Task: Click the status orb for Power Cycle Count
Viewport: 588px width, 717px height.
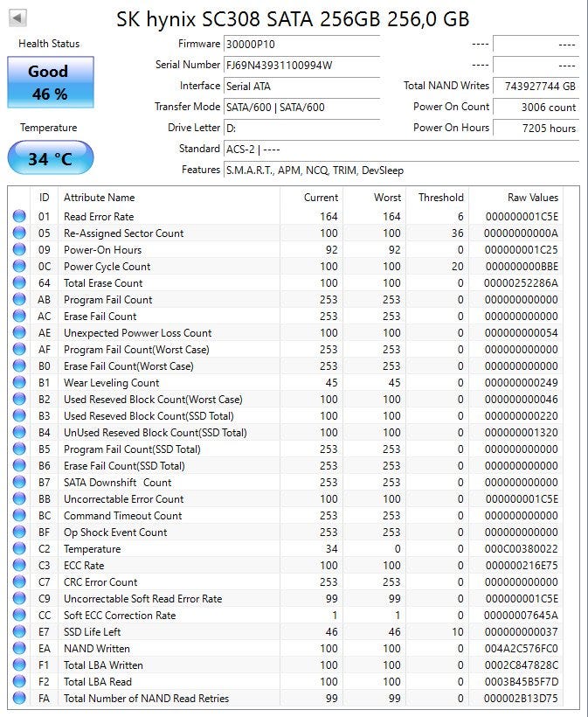Action: coord(19,266)
